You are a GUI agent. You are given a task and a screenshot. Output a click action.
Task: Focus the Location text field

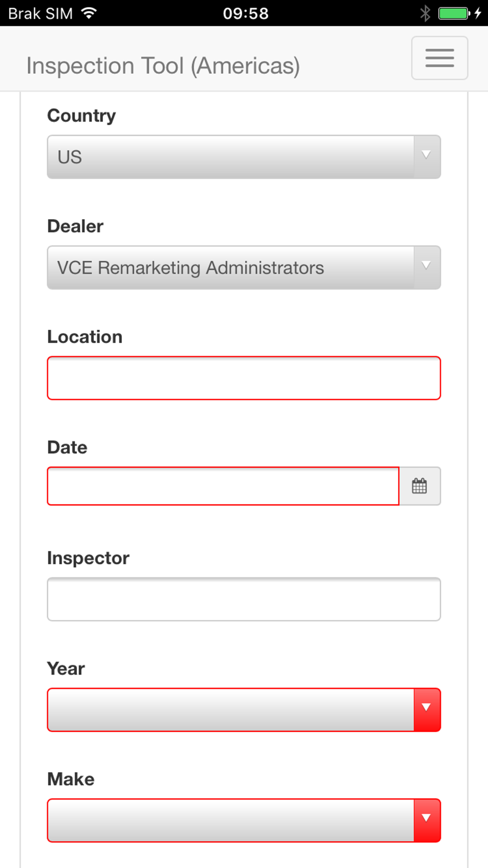click(x=244, y=378)
